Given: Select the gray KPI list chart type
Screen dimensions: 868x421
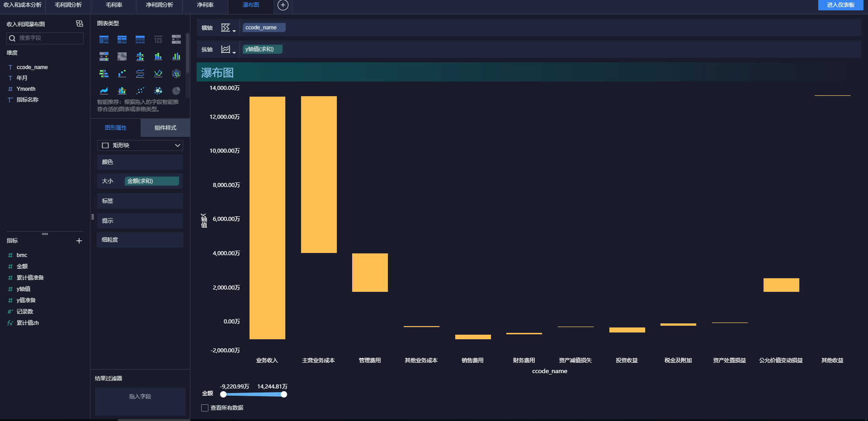Looking at the screenshot, I should pyautogui.click(x=176, y=39).
